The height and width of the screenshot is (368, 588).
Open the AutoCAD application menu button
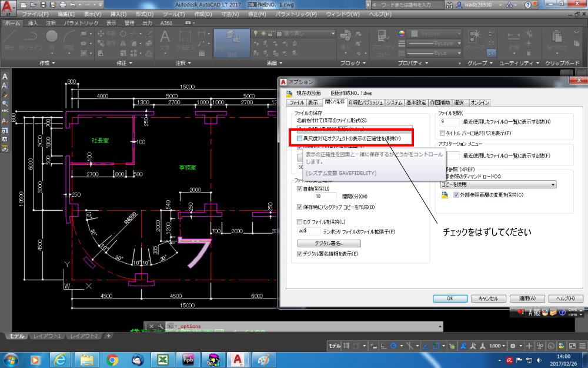tap(8, 8)
